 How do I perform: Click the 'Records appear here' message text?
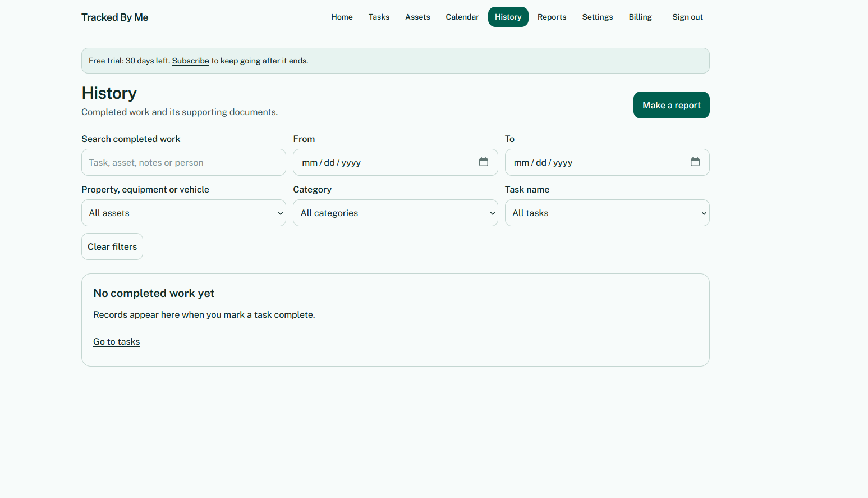click(x=204, y=315)
